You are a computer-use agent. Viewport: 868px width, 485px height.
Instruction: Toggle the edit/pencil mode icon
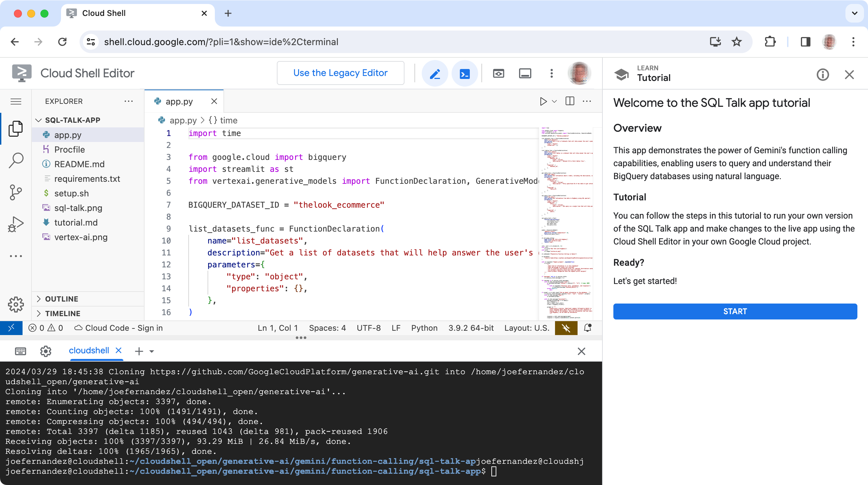pyautogui.click(x=435, y=73)
